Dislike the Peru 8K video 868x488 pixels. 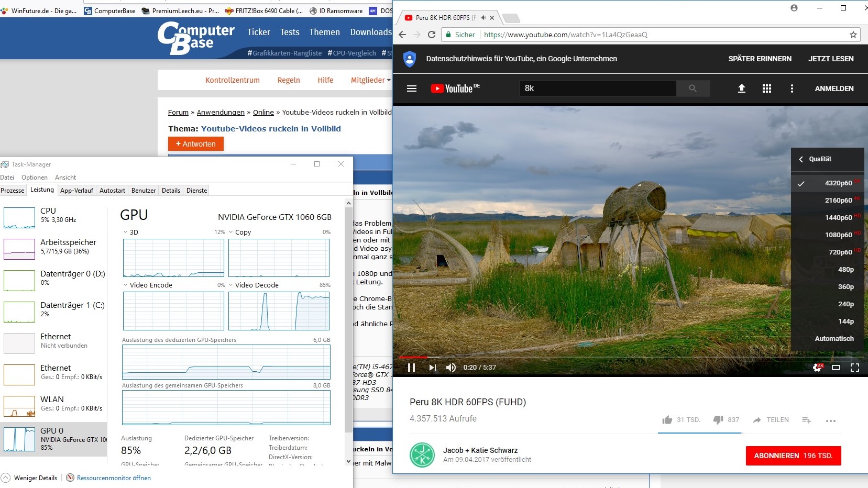pos(718,420)
